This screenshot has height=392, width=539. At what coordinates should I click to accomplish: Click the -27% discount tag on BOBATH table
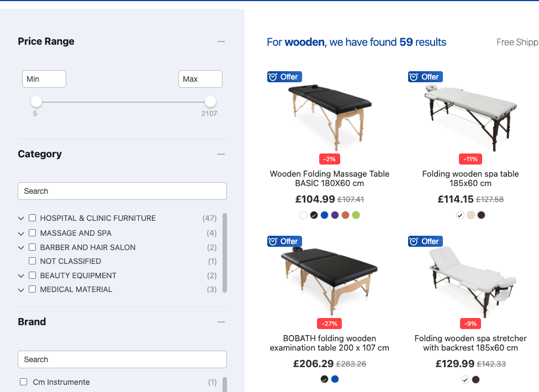coord(330,324)
